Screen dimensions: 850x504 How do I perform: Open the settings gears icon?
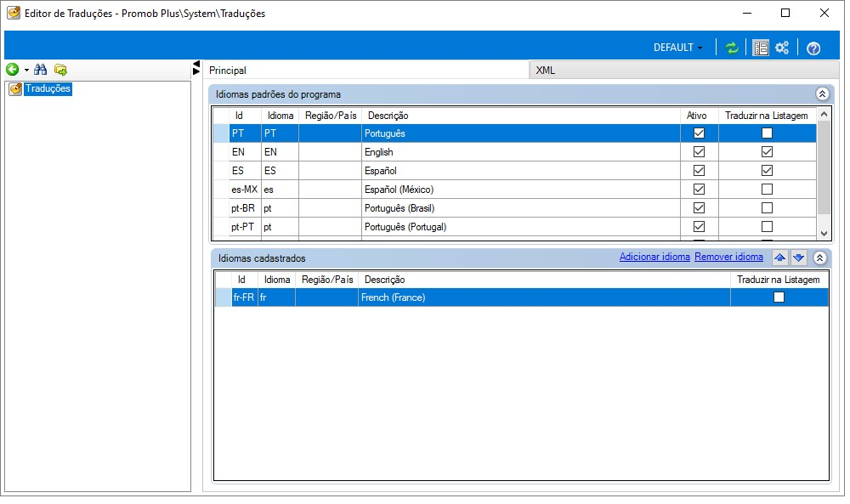click(x=782, y=48)
